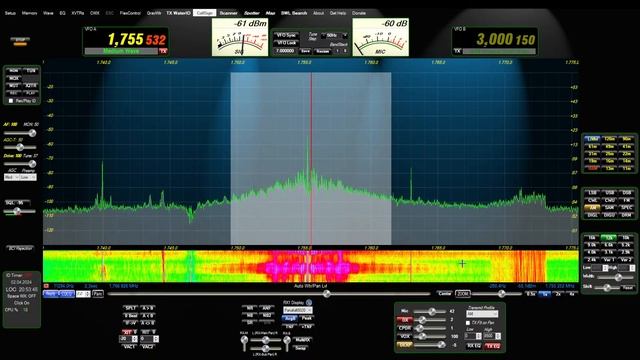Select the 12k filter button

pos(609,238)
